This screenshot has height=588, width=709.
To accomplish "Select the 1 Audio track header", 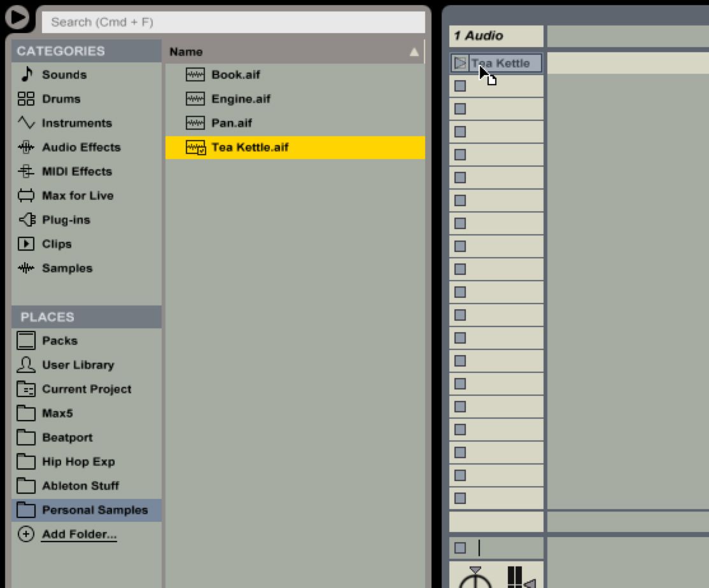I will tap(496, 36).
